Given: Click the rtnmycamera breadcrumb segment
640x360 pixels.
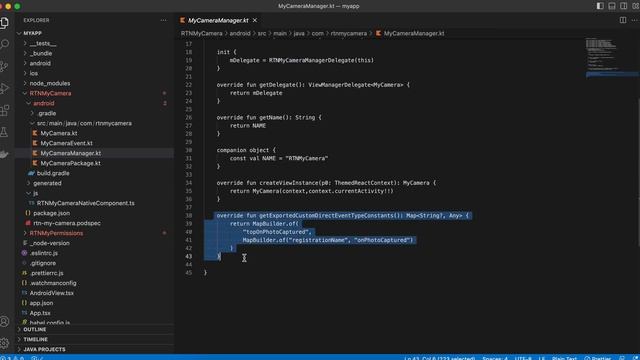Looking at the screenshot, I should (349, 33).
